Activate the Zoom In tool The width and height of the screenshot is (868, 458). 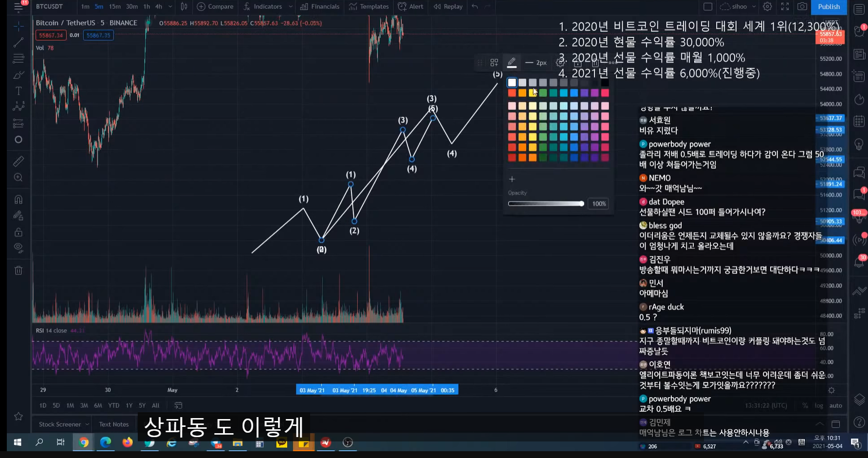pyautogui.click(x=18, y=178)
